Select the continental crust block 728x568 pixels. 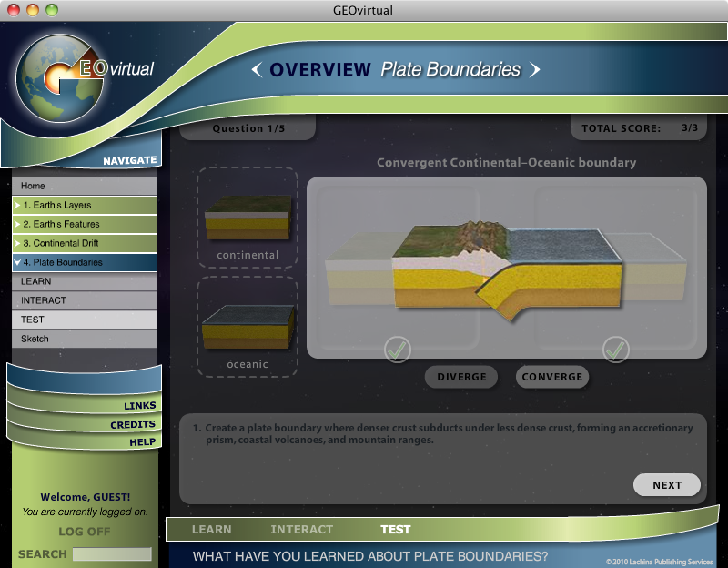point(248,218)
